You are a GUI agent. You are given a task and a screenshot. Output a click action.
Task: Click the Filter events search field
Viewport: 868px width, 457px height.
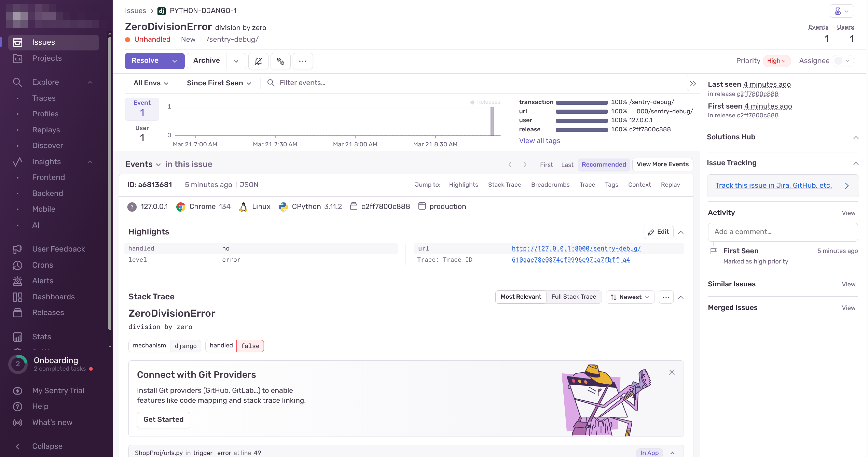click(x=302, y=83)
